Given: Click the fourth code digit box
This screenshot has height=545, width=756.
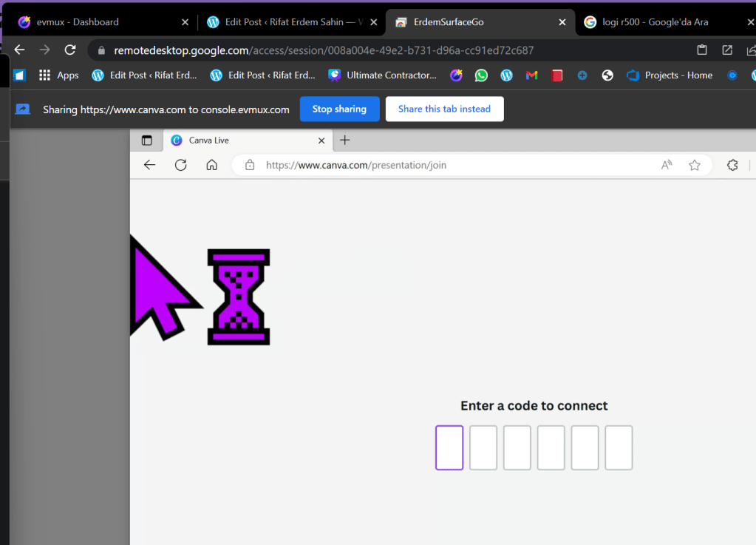Looking at the screenshot, I should click(x=551, y=447).
